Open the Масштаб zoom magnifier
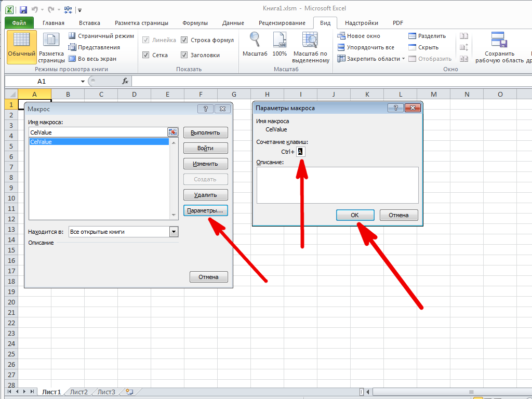 (x=255, y=44)
